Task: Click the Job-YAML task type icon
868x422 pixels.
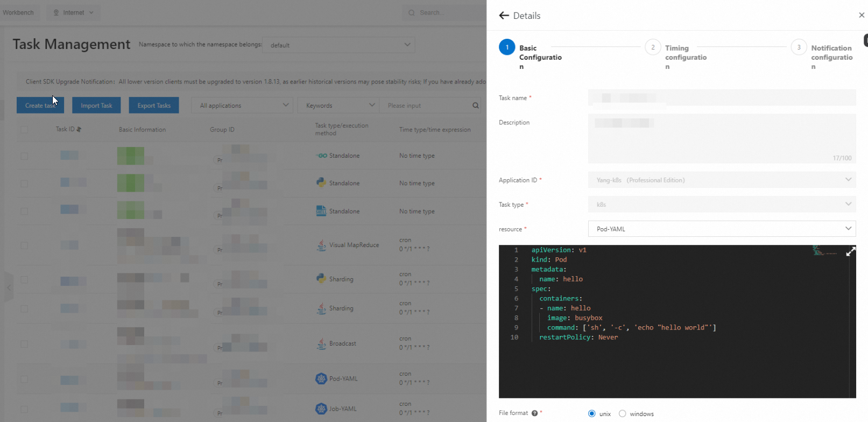Action: (321, 409)
